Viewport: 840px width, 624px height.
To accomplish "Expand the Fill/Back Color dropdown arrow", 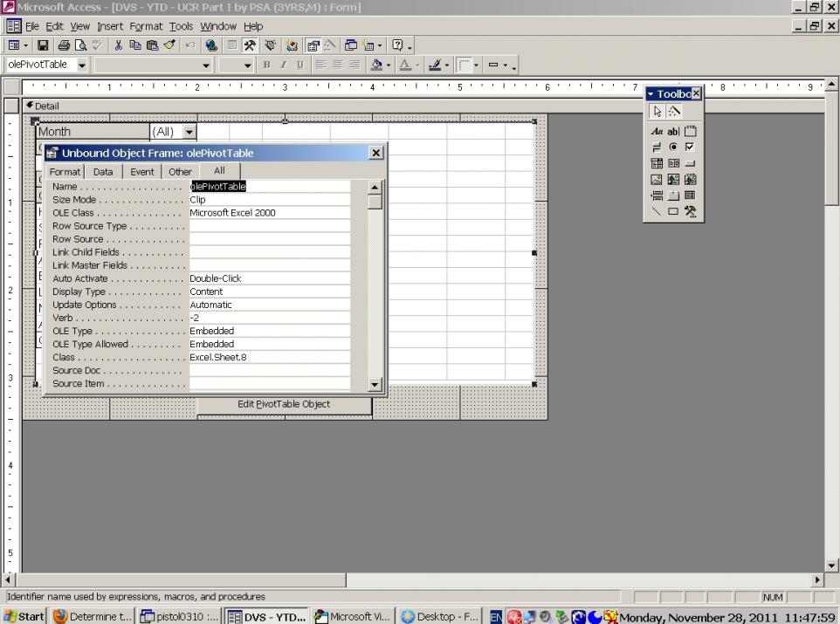I will coord(389,65).
